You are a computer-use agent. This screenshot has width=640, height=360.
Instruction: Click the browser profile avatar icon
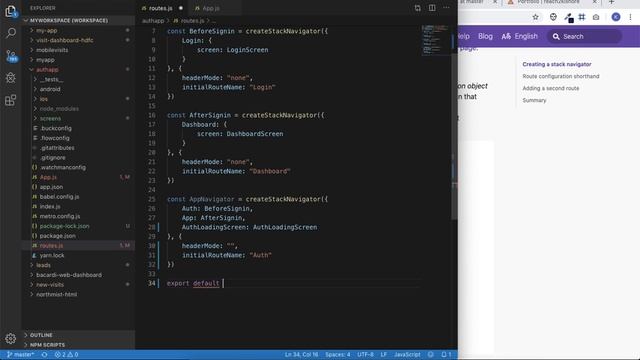point(616,17)
